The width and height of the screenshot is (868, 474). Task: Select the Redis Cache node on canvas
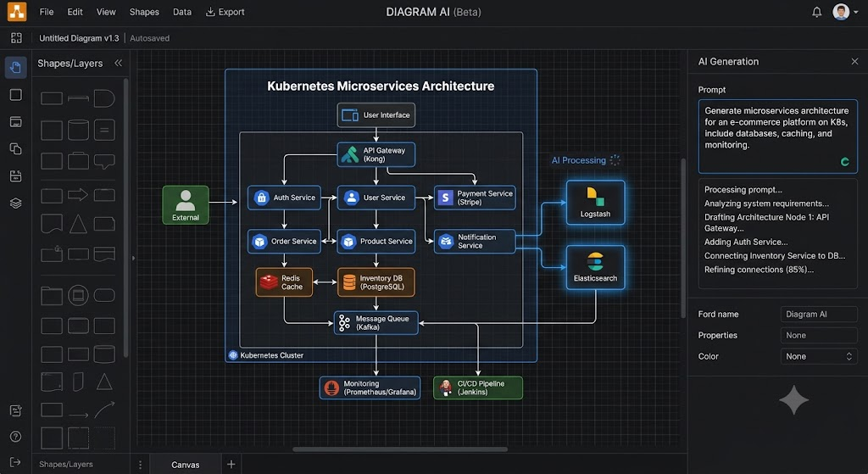(x=284, y=282)
